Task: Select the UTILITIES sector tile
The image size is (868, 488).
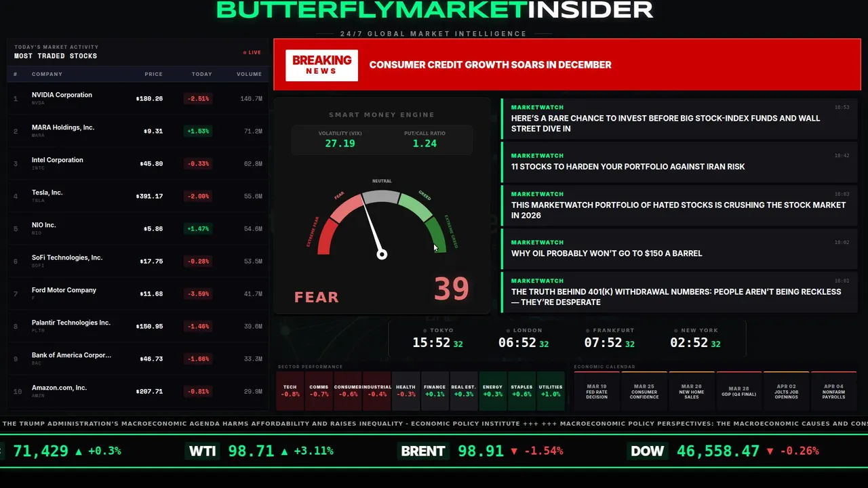Action: click(551, 391)
